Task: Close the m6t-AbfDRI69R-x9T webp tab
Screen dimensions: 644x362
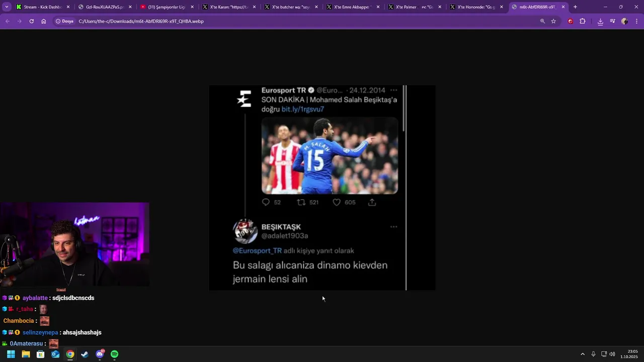Action: (x=563, y=7)
